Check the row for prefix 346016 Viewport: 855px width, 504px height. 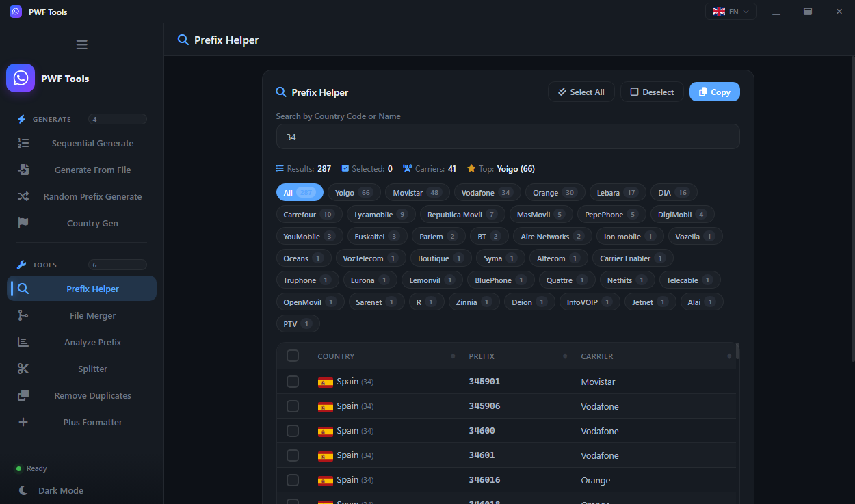(x=293, y=480)
